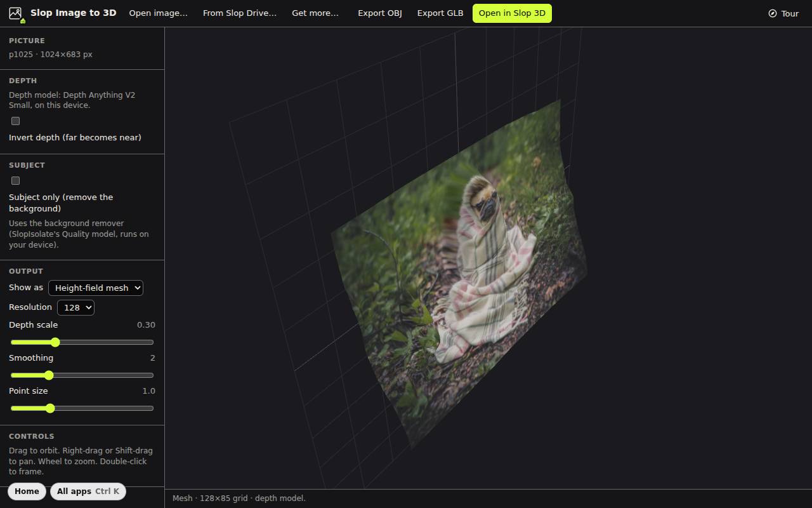Click the Smoothing value 2
Screen dimensions: 812x508
153,358
